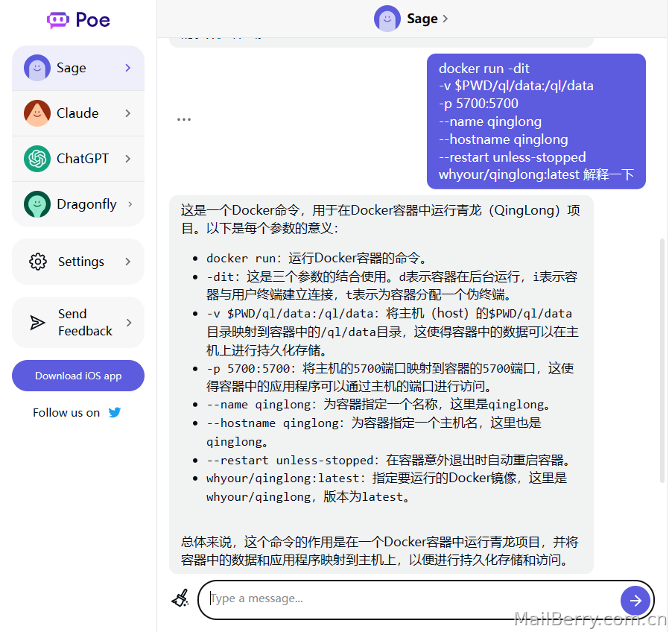
Task: Open the Twitter bird icon
Action: point(115,412)
